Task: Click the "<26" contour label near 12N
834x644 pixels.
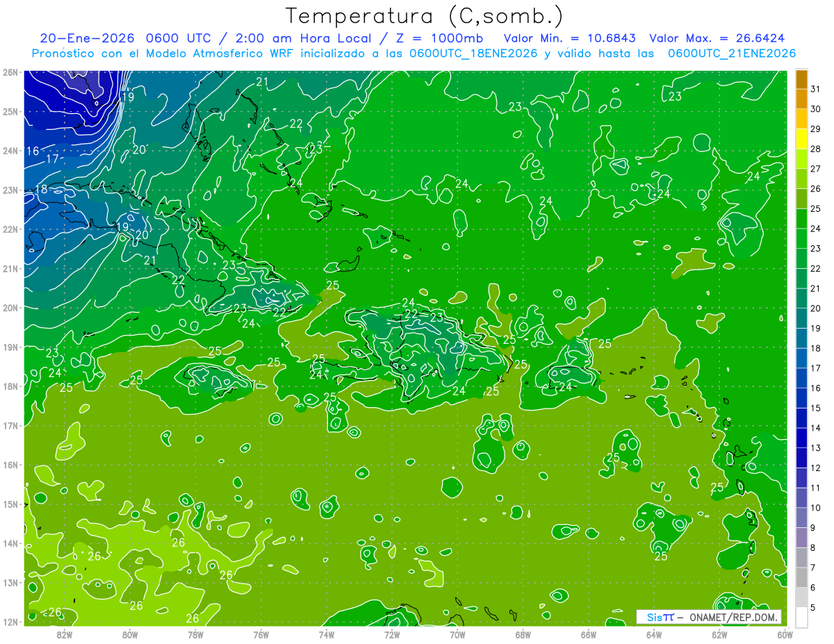Action: click(x=51, y=612)
